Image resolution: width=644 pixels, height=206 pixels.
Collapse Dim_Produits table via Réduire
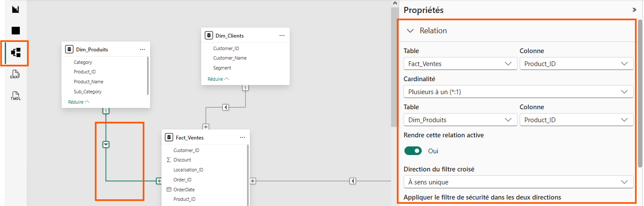click(79, 102)
